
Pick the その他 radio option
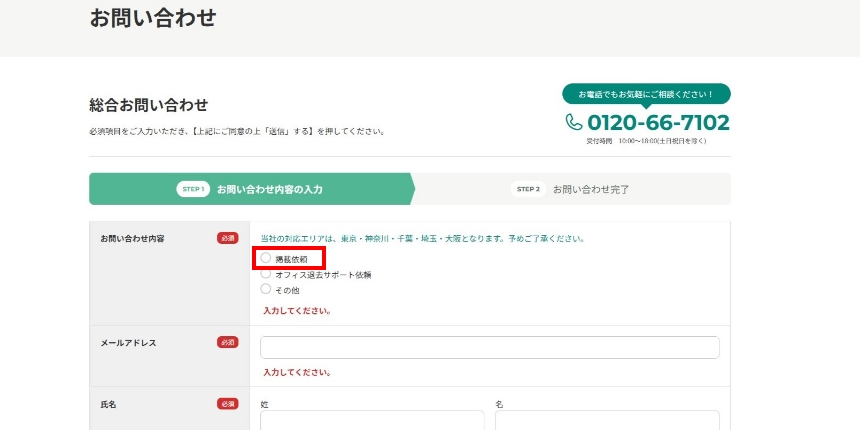(x=266, y=289)
